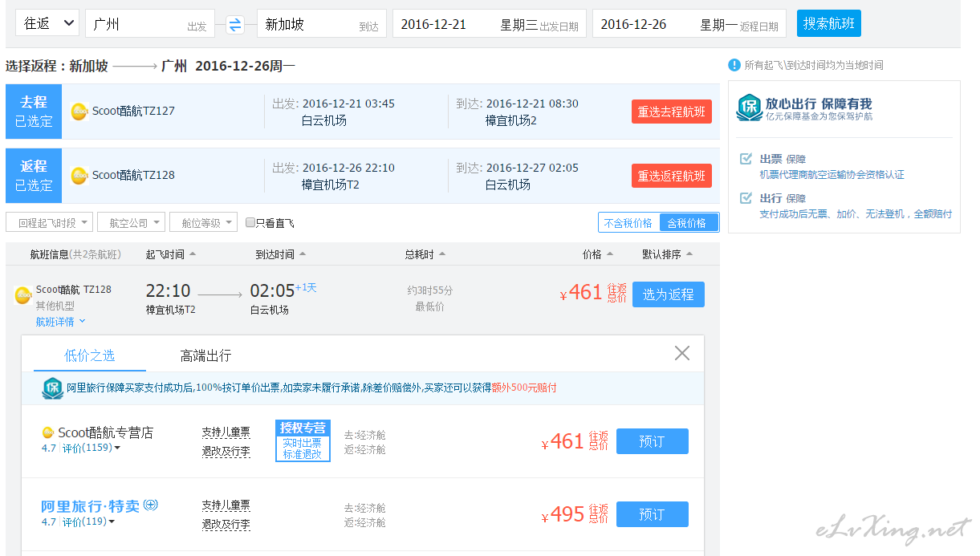Click the info icon beside local time notice

tap(734, 65)
